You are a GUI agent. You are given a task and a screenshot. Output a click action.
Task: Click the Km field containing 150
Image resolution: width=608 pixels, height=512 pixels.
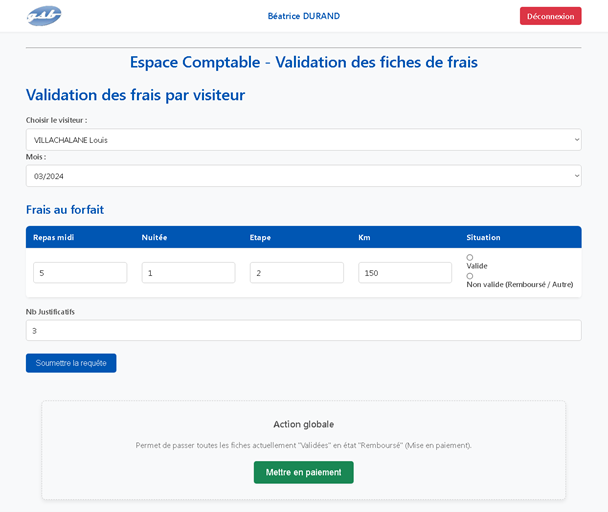tap(405, 273)
